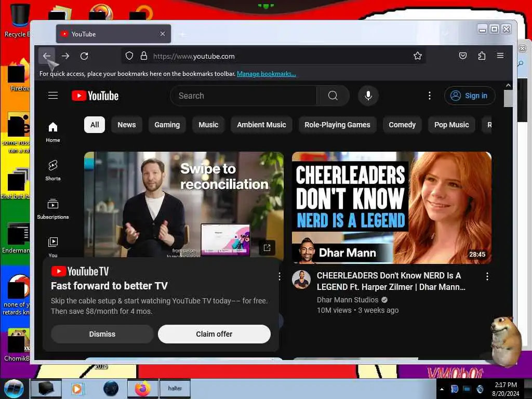Open options for CHEERLEADERS video
532x399 pixels.
pos(487,276)
